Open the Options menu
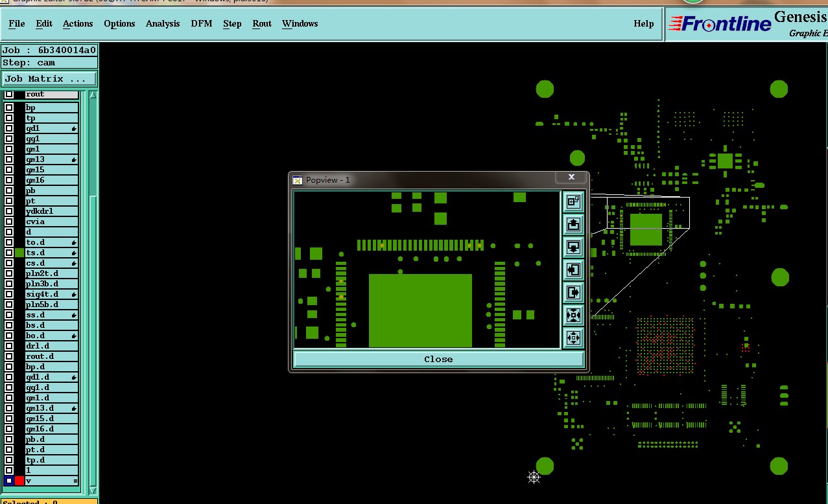828x504 pixels. [119, 23]
